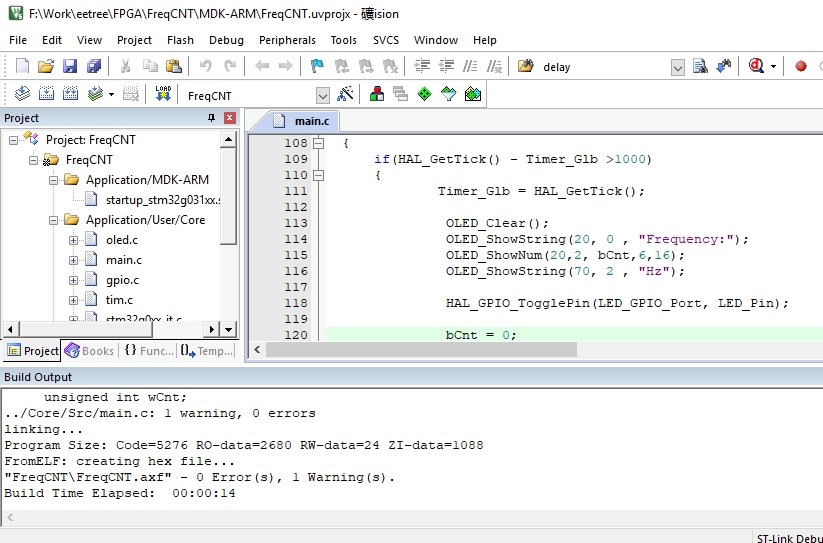Click the red breakpoint circle icon
Image resolution: width=823 pixels, height=543 pixels.
[x=800, y=67]
